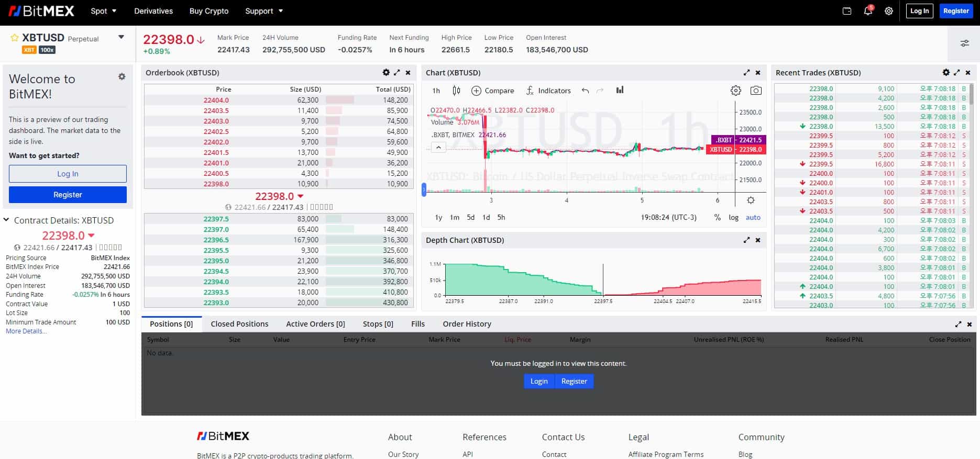This screenshot has height=459, width=980.
Task: Open settings gear in top header
Action: coord(889,11)
